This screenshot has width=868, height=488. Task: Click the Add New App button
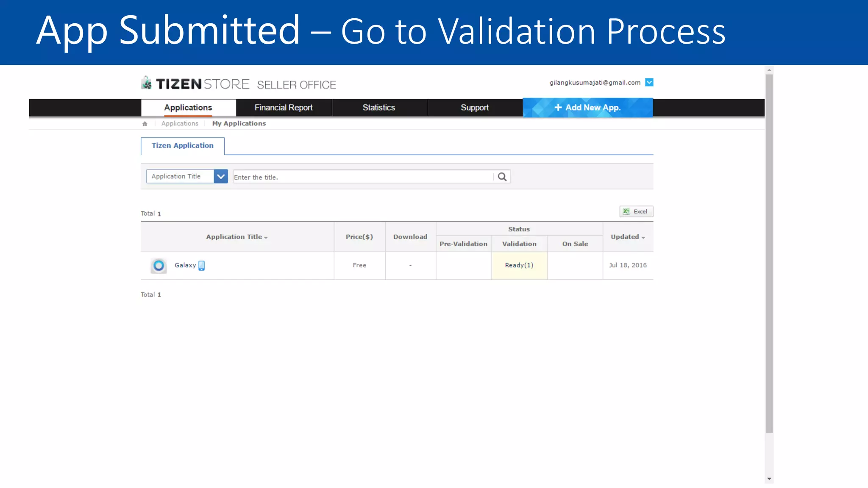pyautogui.click(x=588, y=108)
